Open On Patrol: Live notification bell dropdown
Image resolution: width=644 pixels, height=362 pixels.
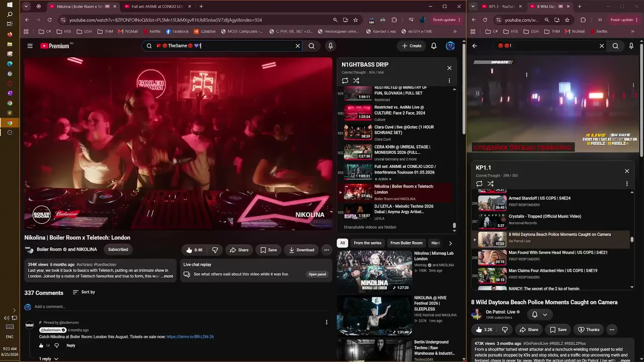(x=539, y=315)
